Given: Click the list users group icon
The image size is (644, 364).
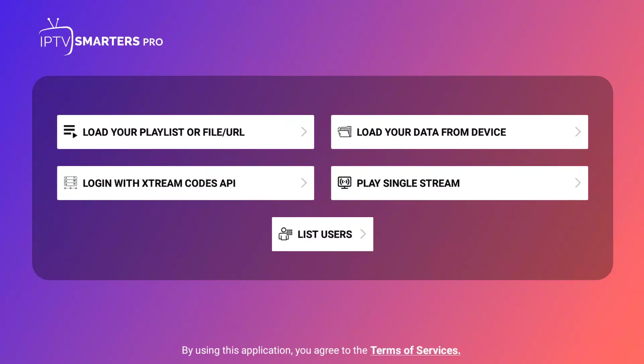Looking at the screenshot, I should (x=285, y=234).
